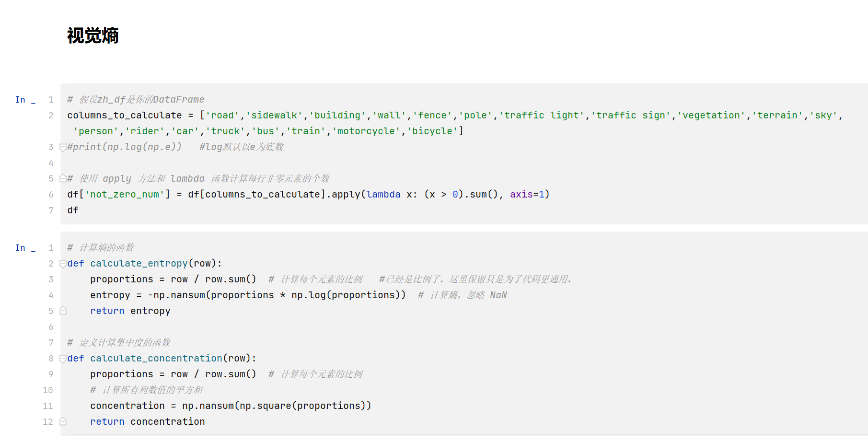Viewport: 868px width, 442px height.
Task: Click fold end marker at return entropy
Action: (63, 311)
